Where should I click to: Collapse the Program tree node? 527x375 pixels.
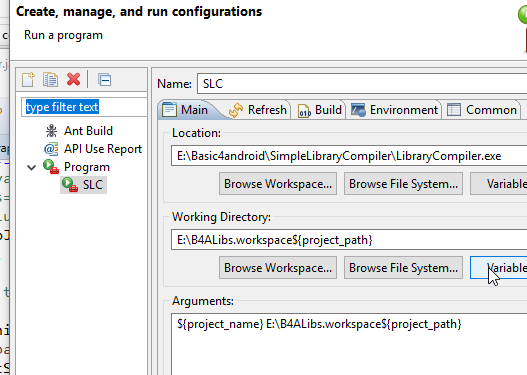coord(32,167)
